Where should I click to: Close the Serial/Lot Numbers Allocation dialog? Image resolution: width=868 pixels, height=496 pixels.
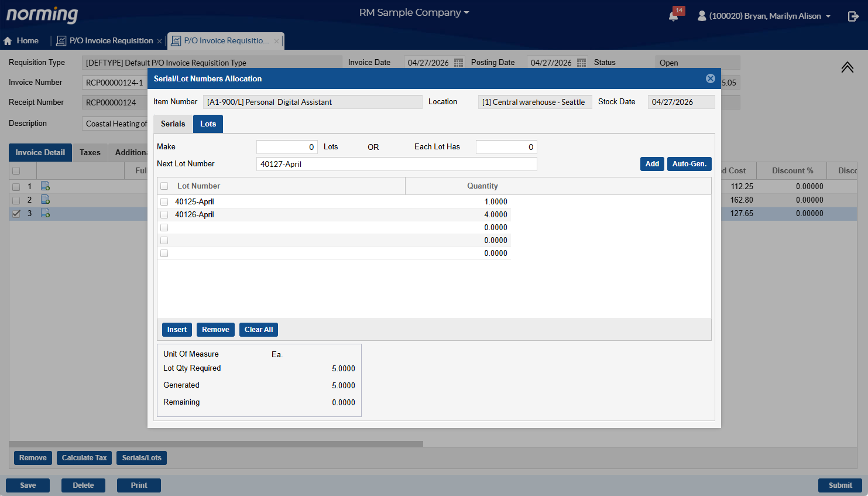[x=710, y=78]
